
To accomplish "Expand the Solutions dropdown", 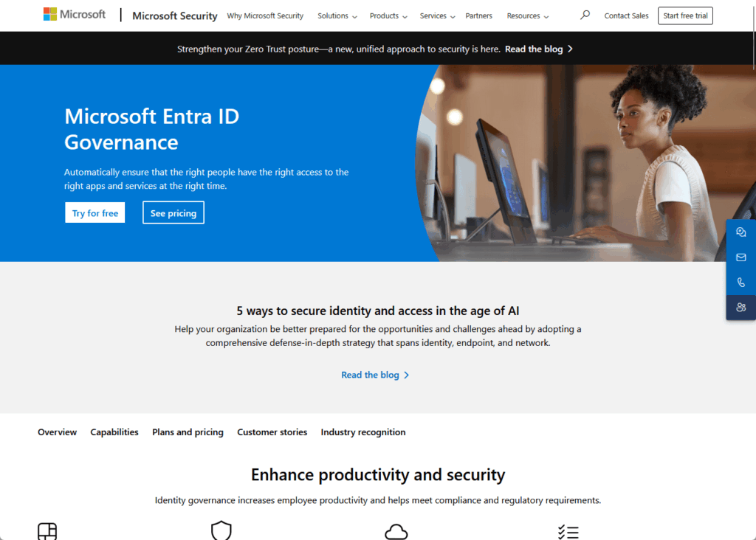I will pos(337,16).
